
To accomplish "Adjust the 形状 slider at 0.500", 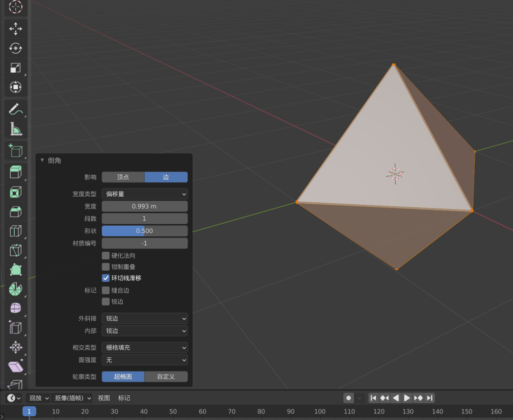I will [x=144, y=231].
